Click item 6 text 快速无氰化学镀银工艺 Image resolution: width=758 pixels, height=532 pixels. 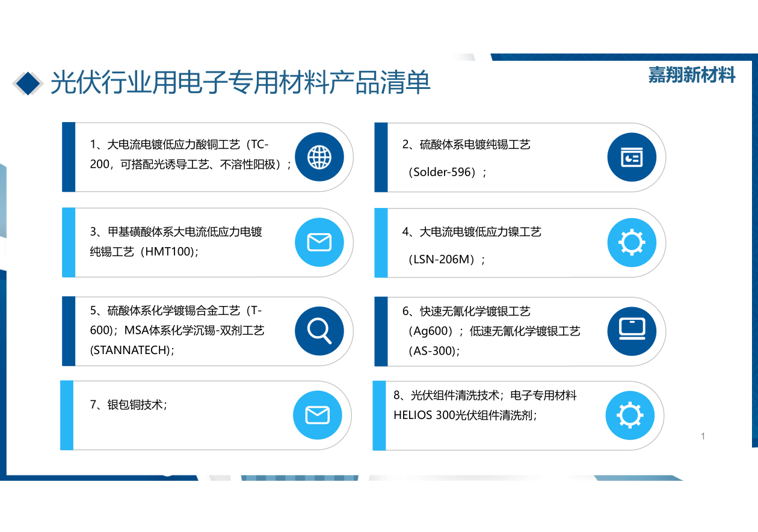click(467, 311)
